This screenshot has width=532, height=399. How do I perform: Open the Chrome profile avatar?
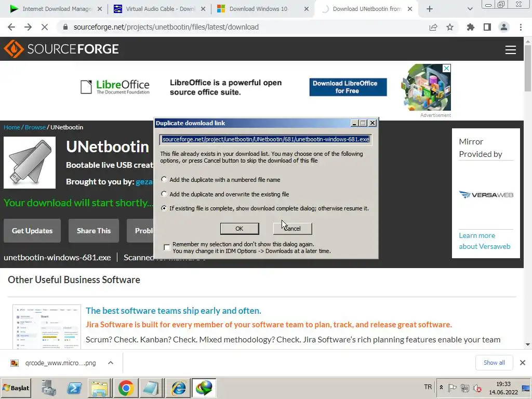[504, 27]
